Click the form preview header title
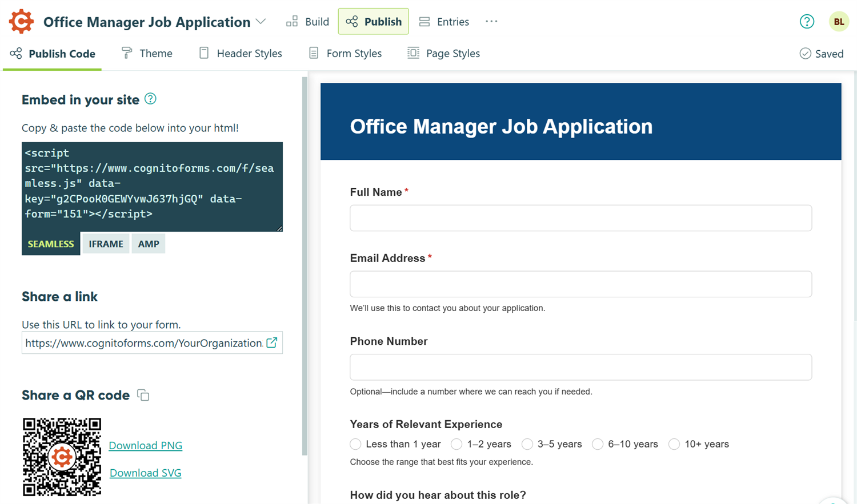Viewport: 857px width, 504px height. (x=501, y=126)
